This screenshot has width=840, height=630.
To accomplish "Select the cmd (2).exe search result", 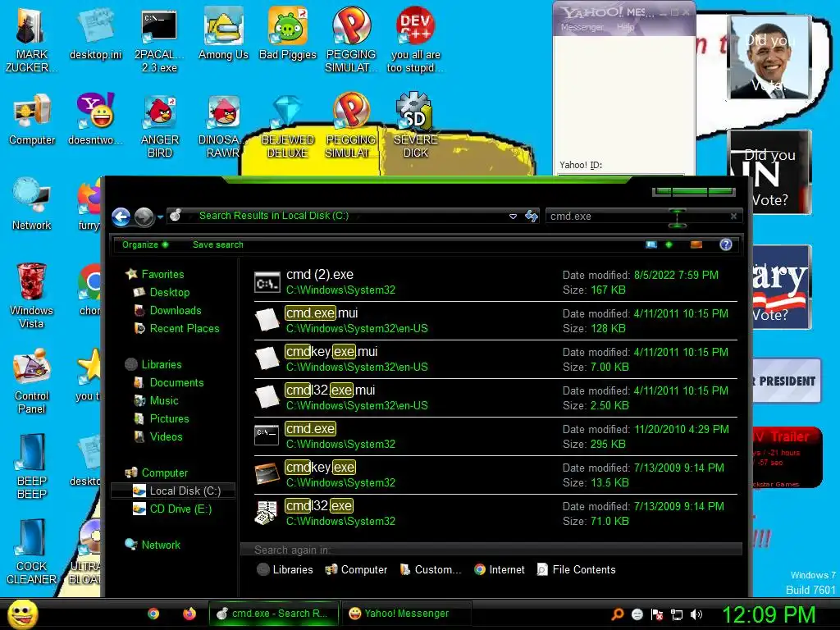I will [495, 282].
